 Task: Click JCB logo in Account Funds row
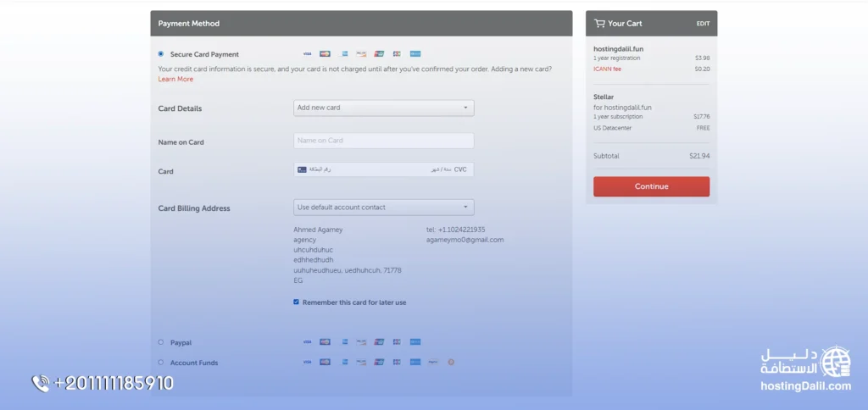pos(397,362)
